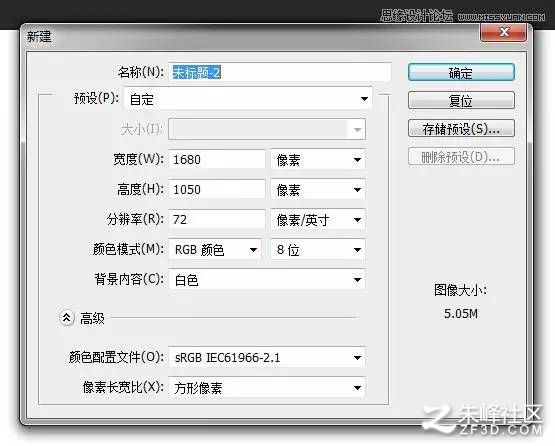
Task: Click the 分辨率(R) field showing 72
Action: [217, 219]
